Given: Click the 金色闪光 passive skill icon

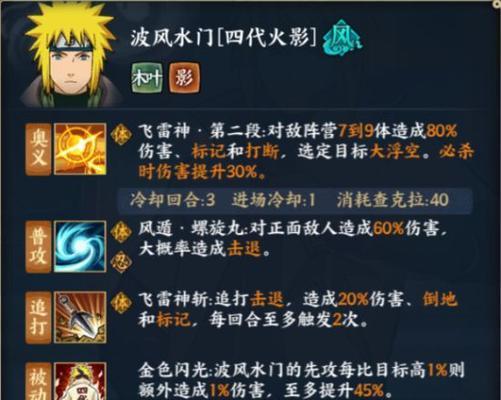Looking at the screenshot, I should click(x=80, y=381).
